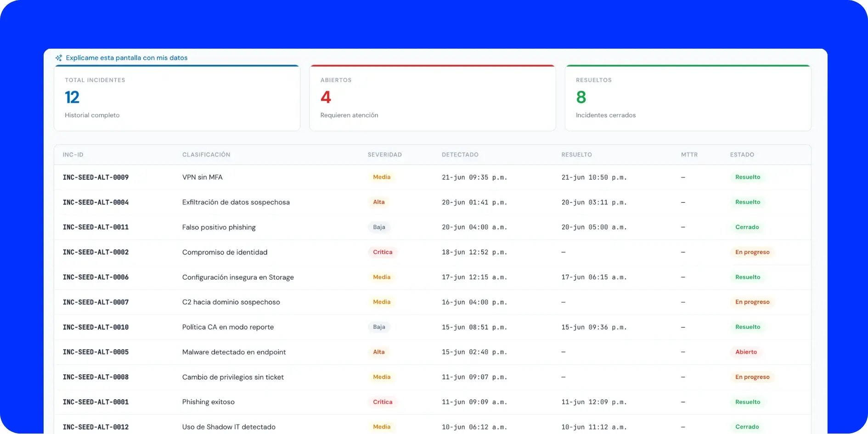This screenshot has height=434, width=868.
Task: Click detected time '10-jun 06:12 a.m.'
Action: (474, 427)
